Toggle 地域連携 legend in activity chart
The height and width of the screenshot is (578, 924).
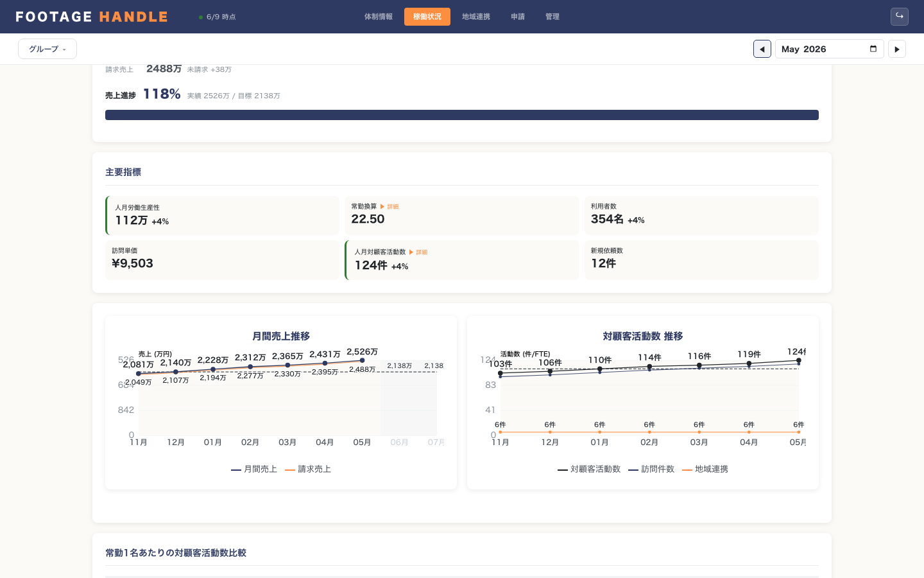(x=705, y=469)
